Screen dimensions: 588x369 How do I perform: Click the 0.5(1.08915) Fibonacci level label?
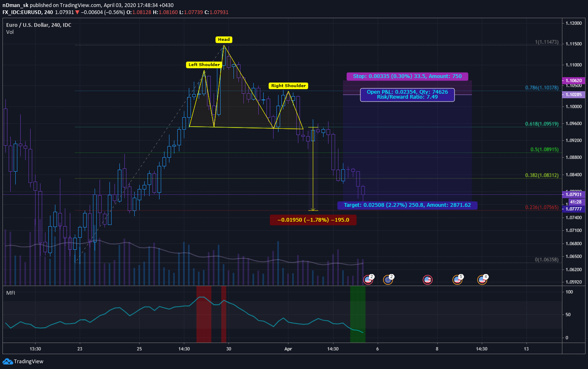545,150
